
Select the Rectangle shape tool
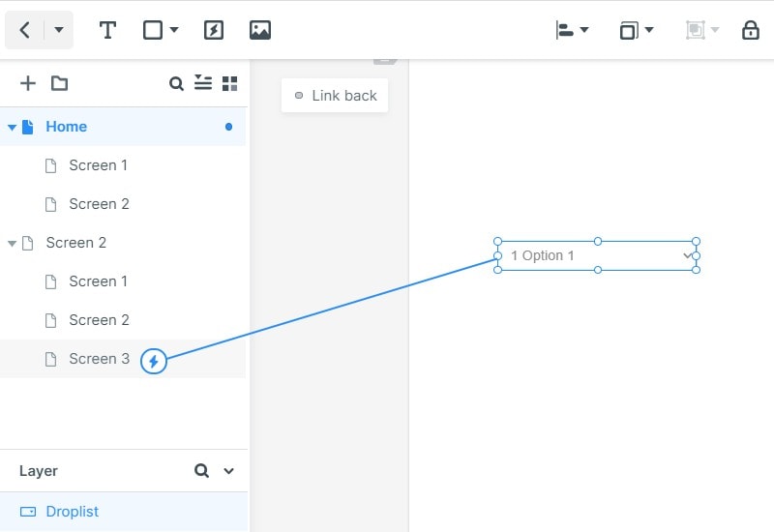[153, 30]
